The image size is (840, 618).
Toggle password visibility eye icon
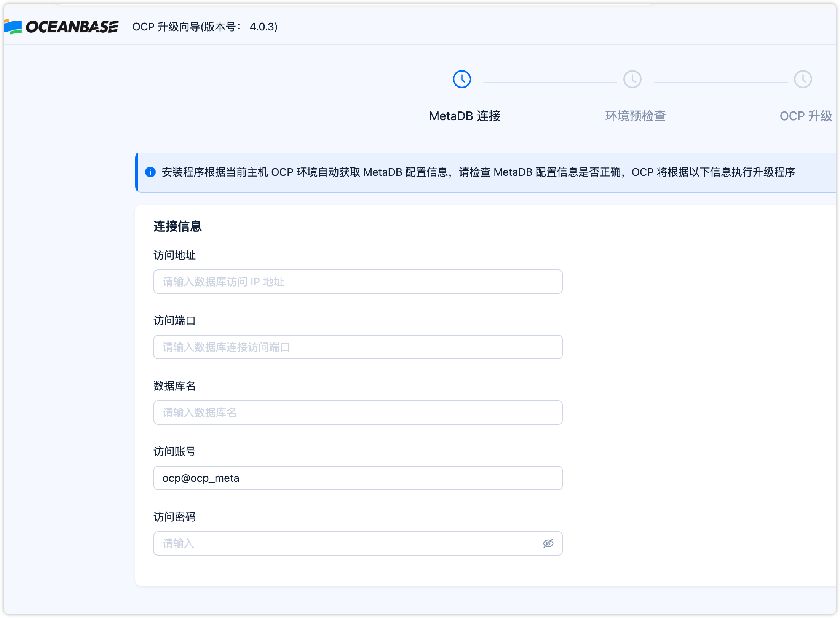548,543
